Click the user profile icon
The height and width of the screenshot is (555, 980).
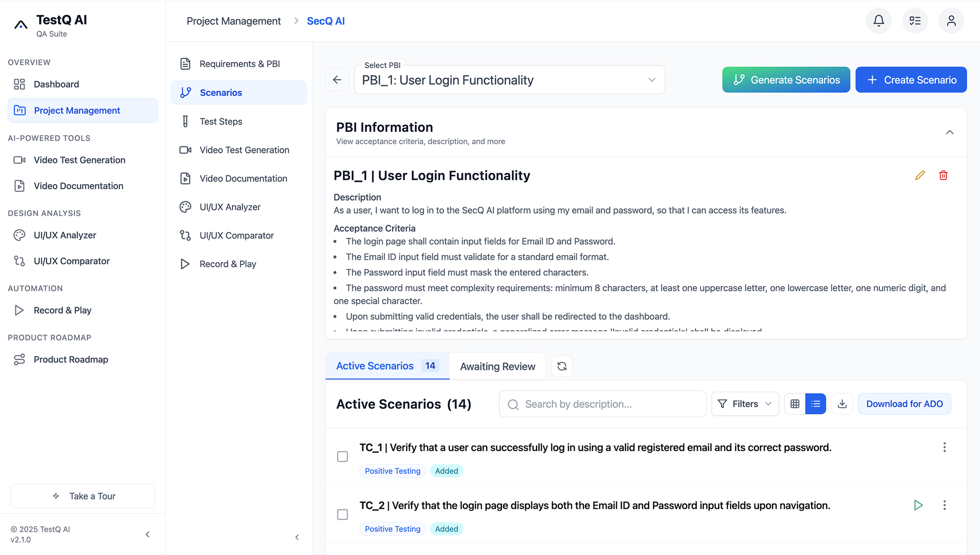tap(951, 21)
